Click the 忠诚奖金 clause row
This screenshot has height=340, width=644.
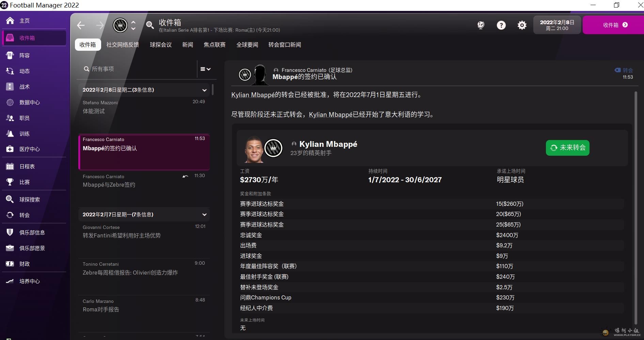click(431, 235)
